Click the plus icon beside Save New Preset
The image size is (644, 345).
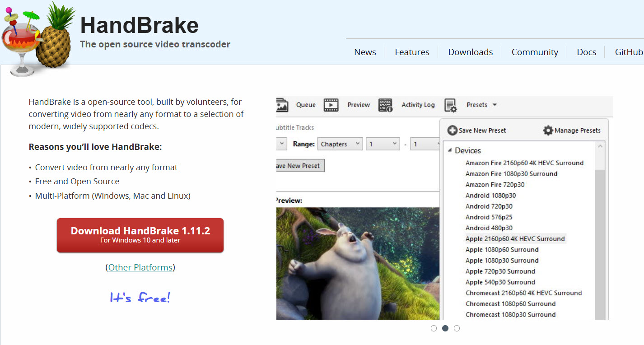click(x=452, y=131)
